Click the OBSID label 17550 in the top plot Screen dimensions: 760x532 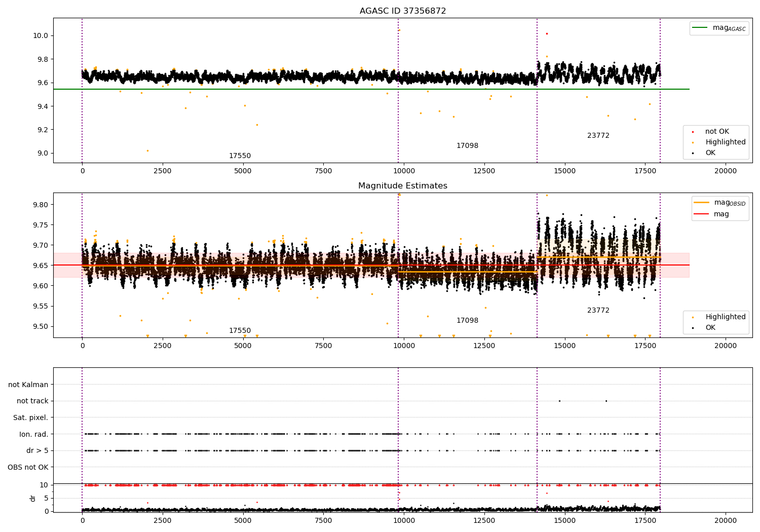240,156
